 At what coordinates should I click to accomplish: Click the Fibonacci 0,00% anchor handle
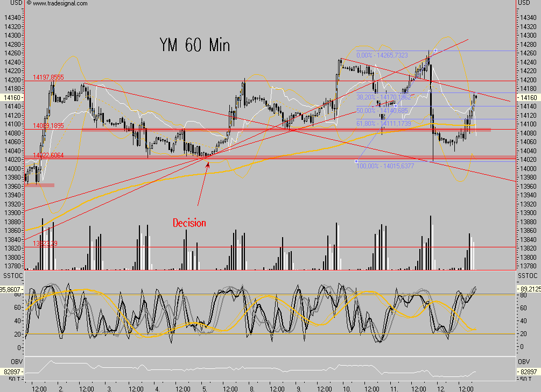435,51
